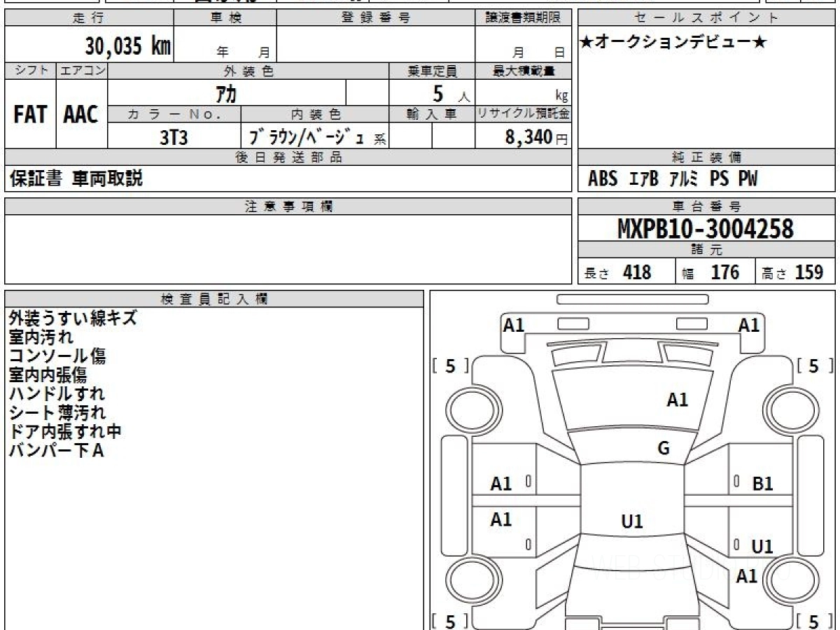Select the equipment list ABS エアB アルミ PS PW
This screenshot has height=630, width=840.
pos(673,179)
